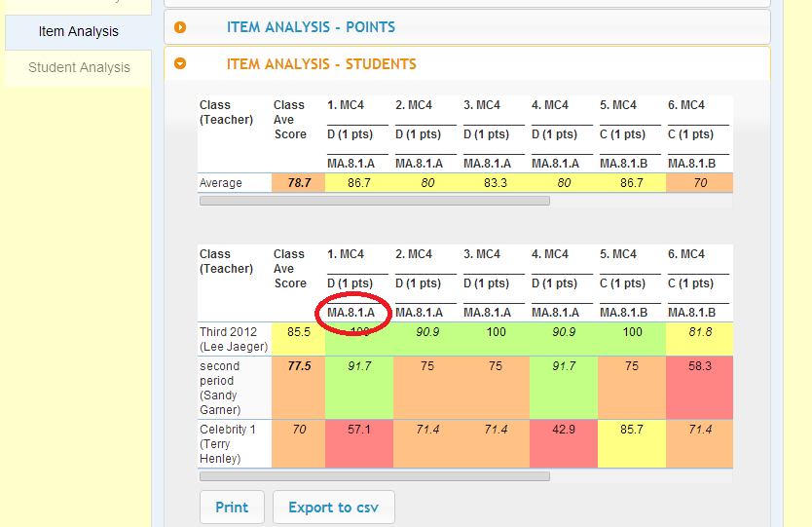The width and height of the screenshot is (812, 527).
Task: Click the Print button
Action: click(232, 508)
